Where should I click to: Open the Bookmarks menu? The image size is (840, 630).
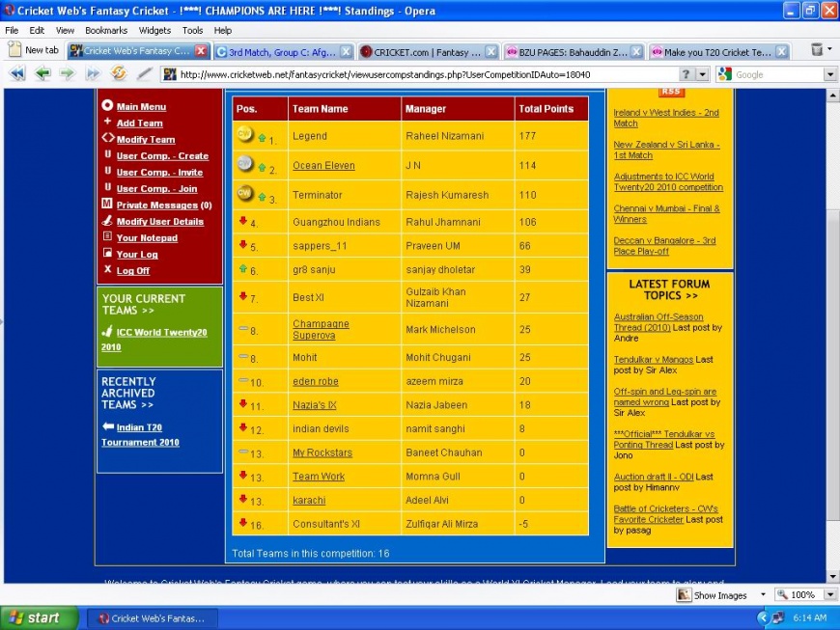(106, 30)
